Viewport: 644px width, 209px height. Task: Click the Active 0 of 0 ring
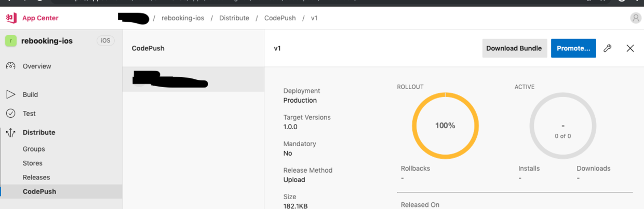(563, 126)
